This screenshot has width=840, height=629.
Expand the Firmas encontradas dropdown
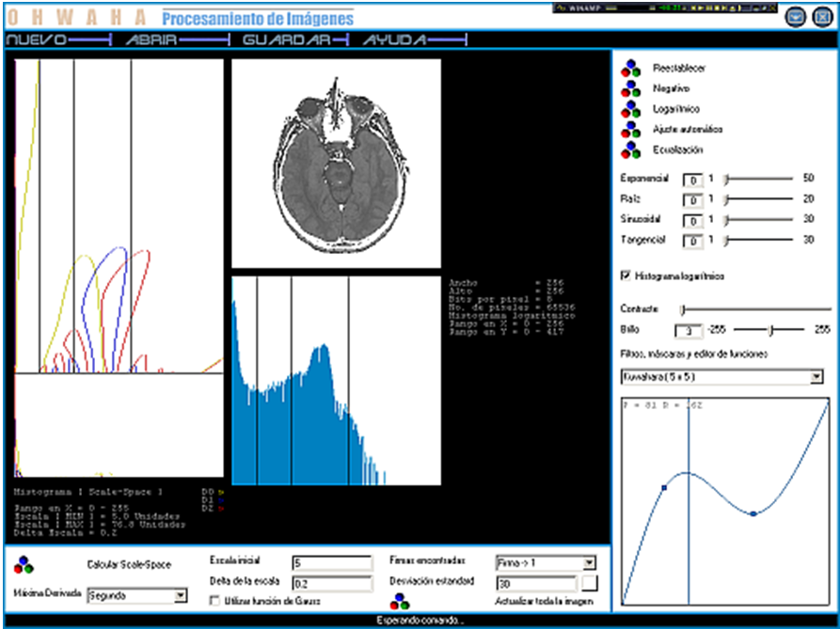(x=589, y=562)
